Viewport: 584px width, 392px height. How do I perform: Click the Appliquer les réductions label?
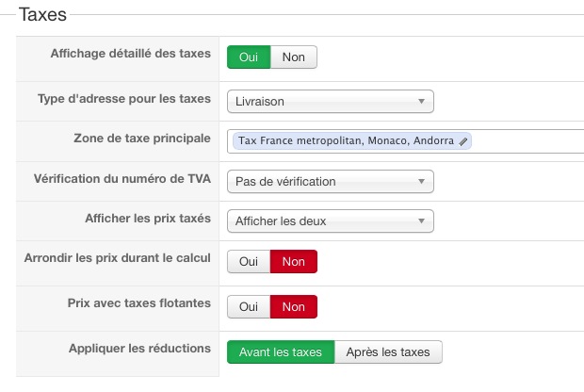coord(139,348)
